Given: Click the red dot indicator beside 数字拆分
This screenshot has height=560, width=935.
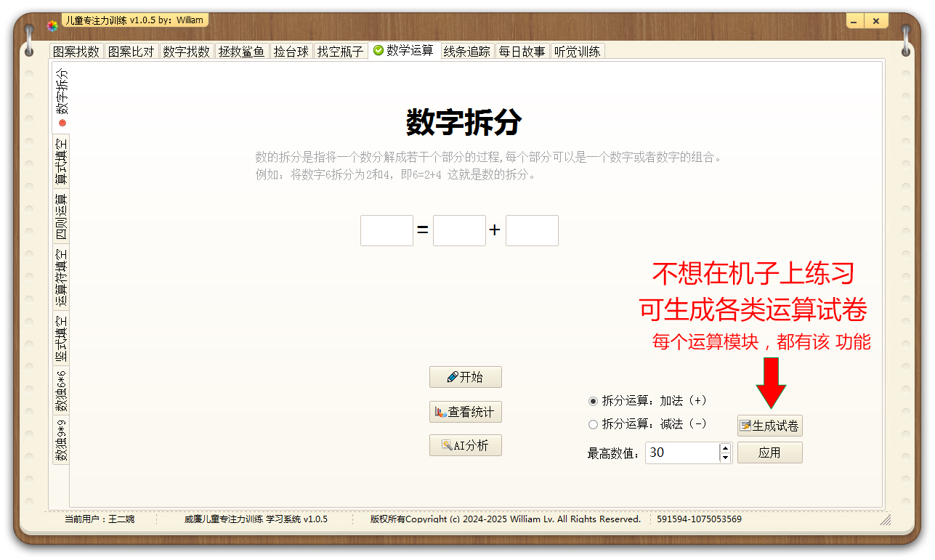Looking at the screenshot, I should tap(62, 123).
